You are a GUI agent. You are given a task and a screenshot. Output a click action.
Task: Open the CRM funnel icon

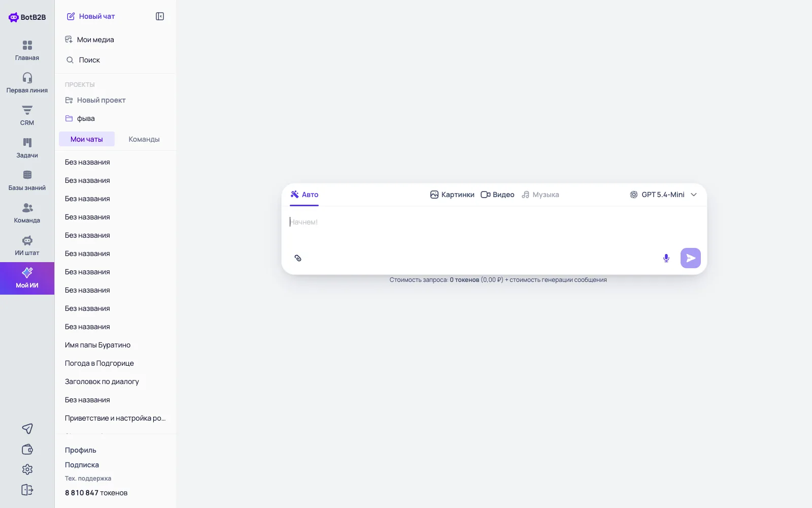[x=27, y=110]
